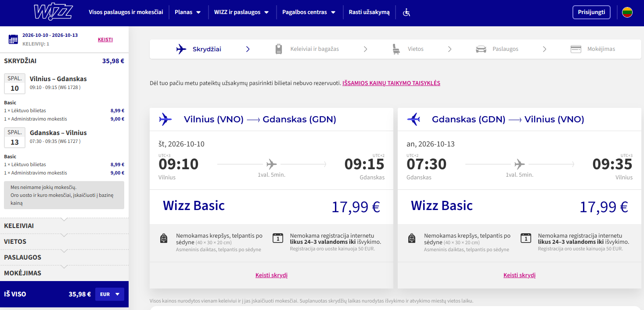The image size is (644, 310).
Task: Expand the MOKĖJIMAS sidebar section
Action: pos(64,273)
